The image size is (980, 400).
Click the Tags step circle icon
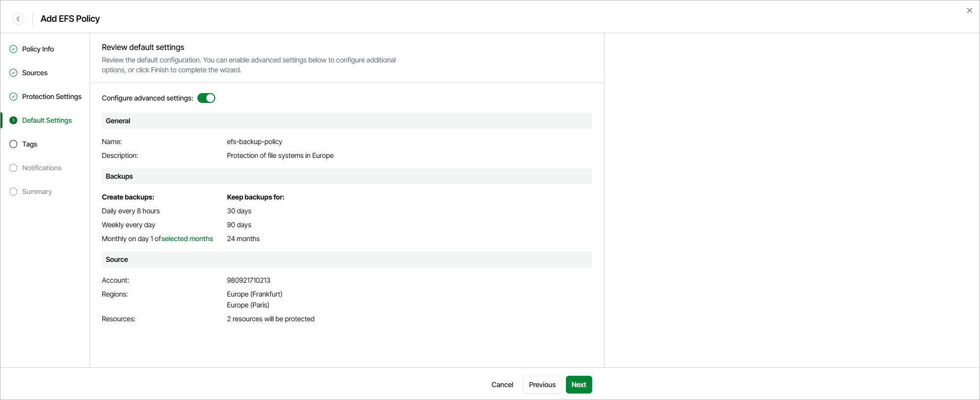point(13,144)
